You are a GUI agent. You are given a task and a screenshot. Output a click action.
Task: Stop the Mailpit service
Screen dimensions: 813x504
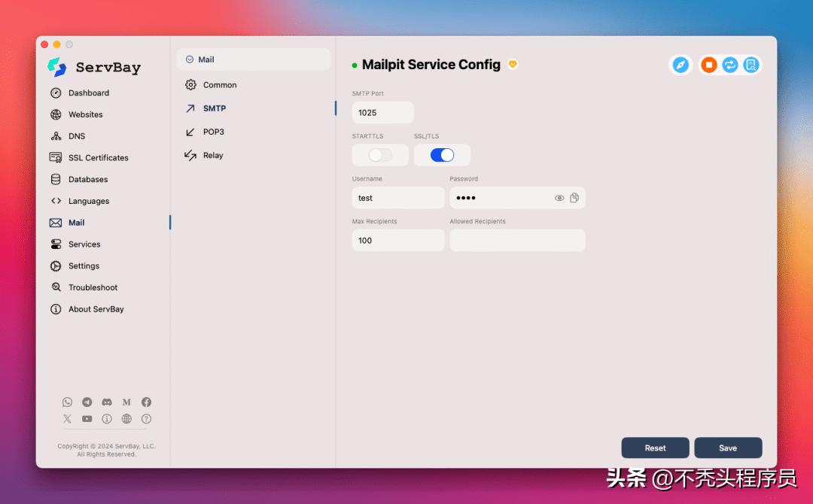[708, 65]
